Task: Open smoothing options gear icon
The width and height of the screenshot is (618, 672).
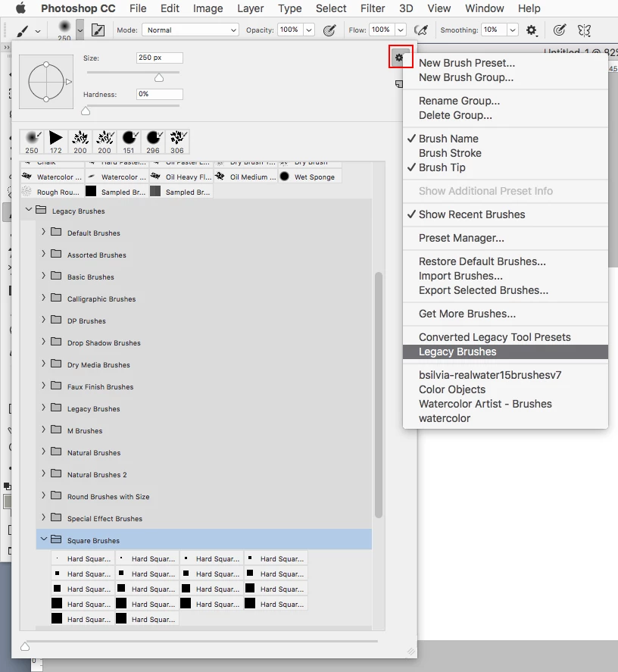Action: point(532,30)
